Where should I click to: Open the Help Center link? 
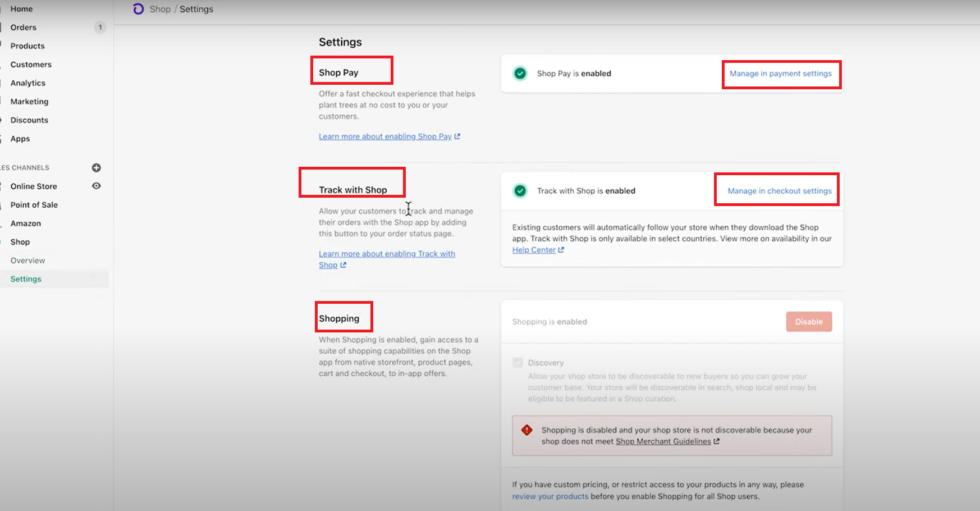click(x=534, y=250)
